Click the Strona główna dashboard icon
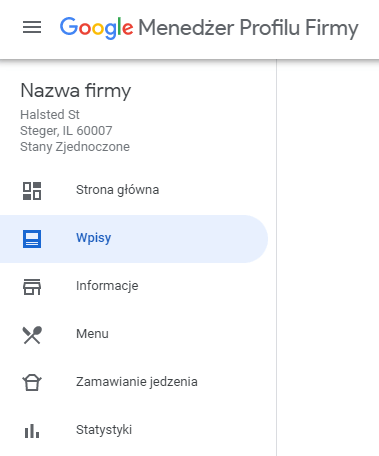 (32, 191)
